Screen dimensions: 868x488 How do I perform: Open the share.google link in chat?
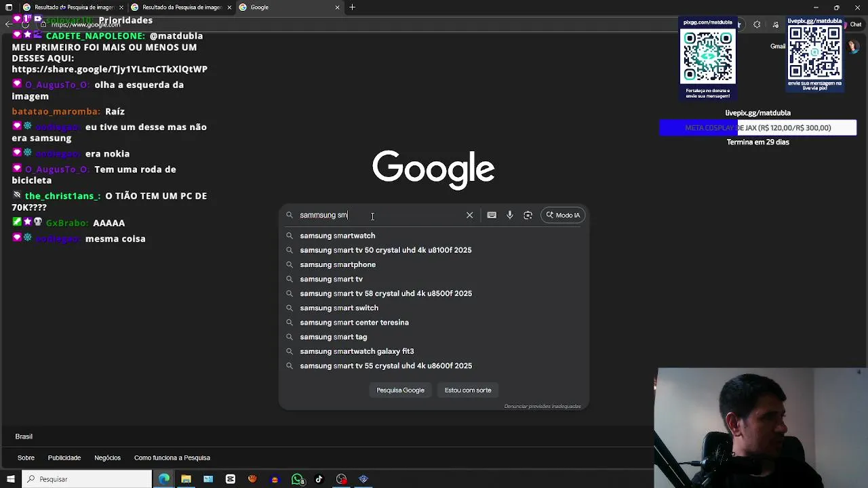109,69
